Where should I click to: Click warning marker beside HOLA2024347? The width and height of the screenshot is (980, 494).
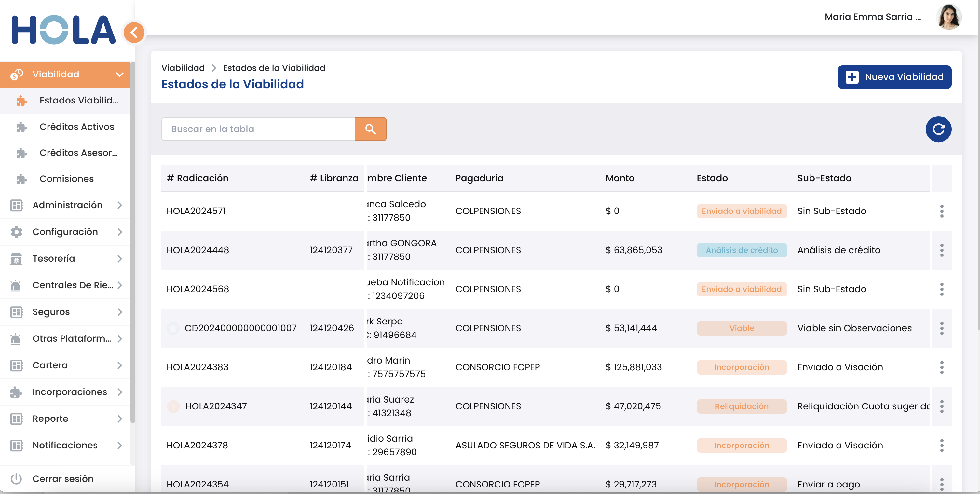coord(173,406)
